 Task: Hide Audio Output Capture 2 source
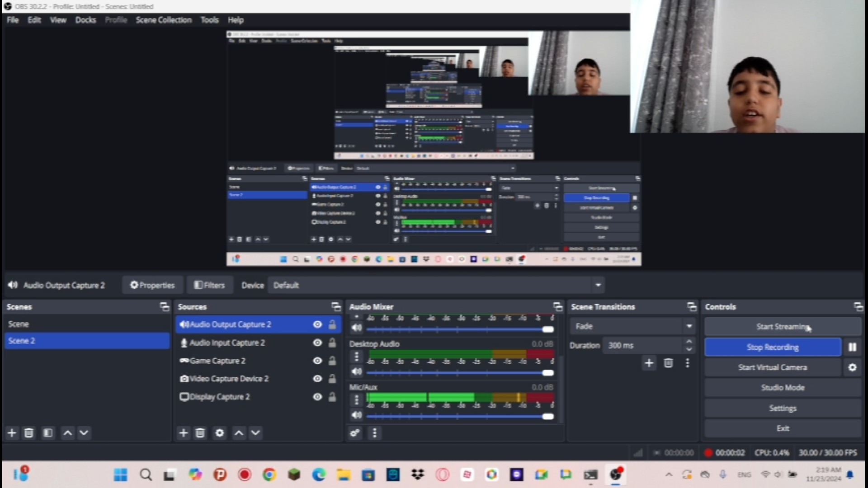click(317, 324)
